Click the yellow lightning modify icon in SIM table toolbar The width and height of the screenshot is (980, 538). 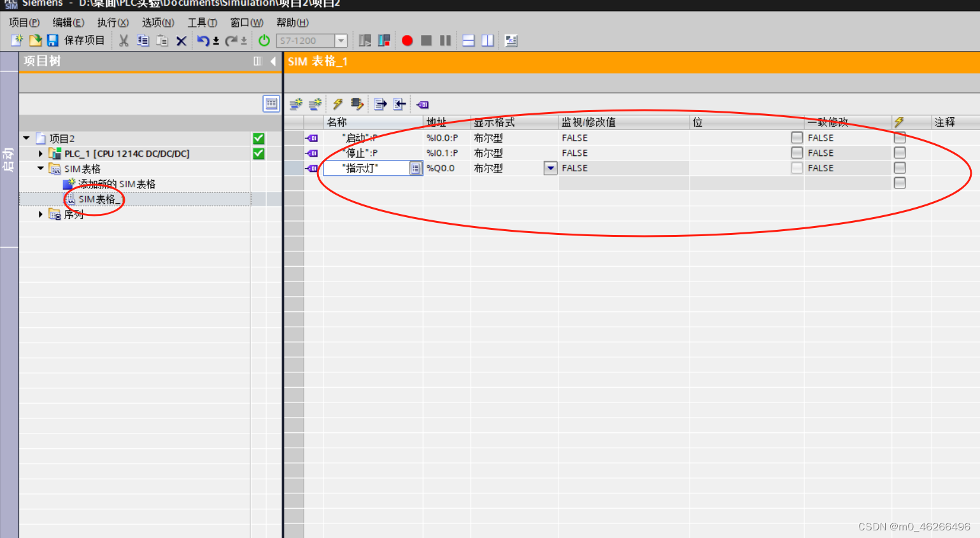(x=337, y=104)
